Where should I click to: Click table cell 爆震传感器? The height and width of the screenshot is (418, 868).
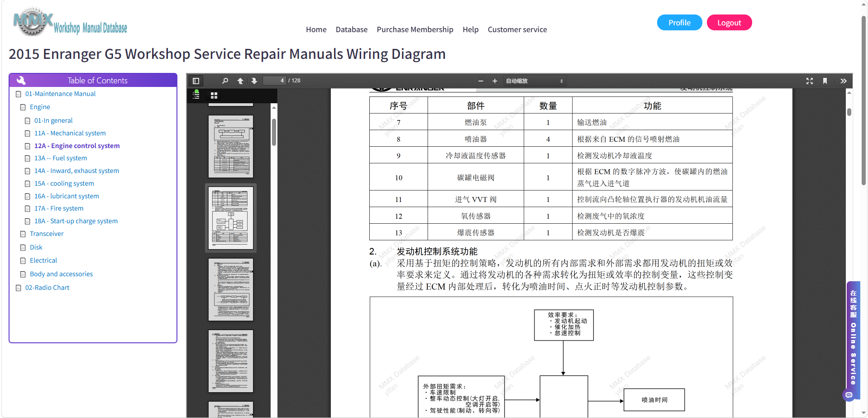click(x=476, y=232)
